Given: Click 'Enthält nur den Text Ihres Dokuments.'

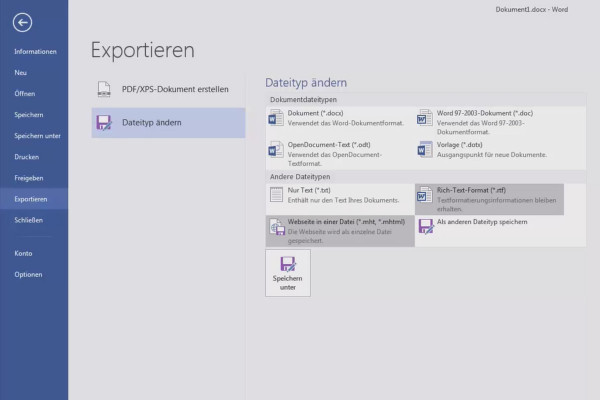Looking at the screenshot, I should (343, 200).
